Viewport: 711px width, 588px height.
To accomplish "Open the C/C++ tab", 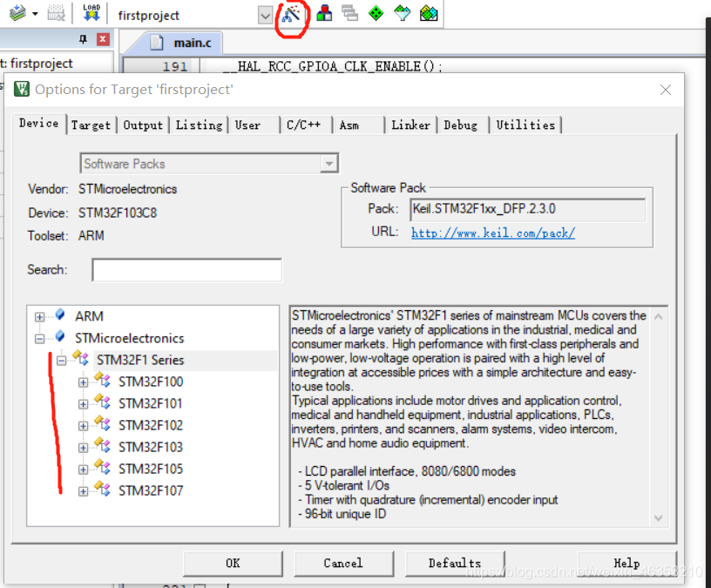I will [303, 125].
